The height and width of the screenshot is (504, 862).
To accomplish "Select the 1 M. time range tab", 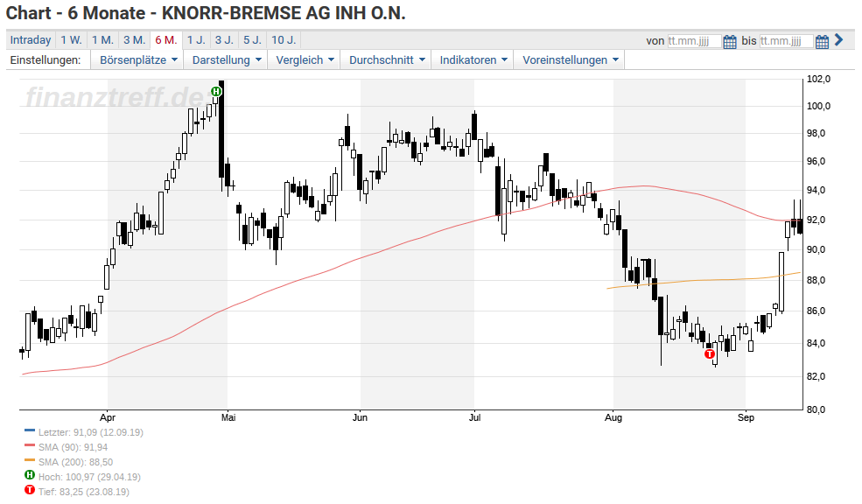I will click(x=102, y=40).
